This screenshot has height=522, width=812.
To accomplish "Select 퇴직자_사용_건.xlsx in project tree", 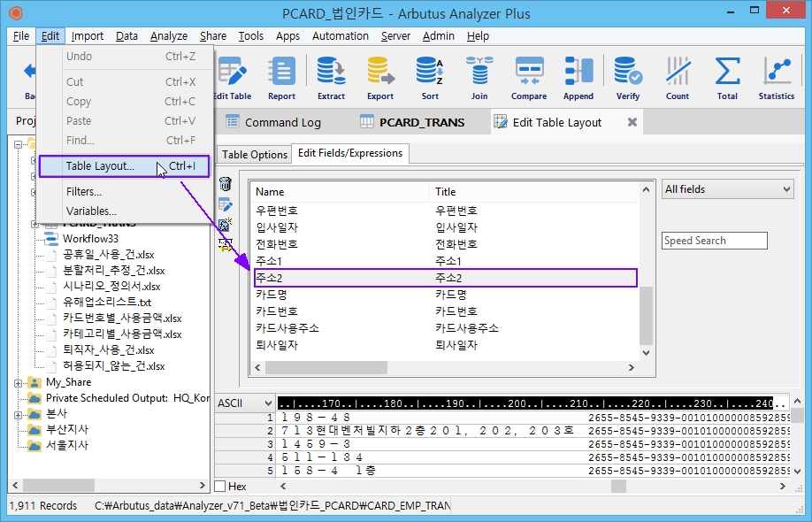I will click(x=109, y=350).
